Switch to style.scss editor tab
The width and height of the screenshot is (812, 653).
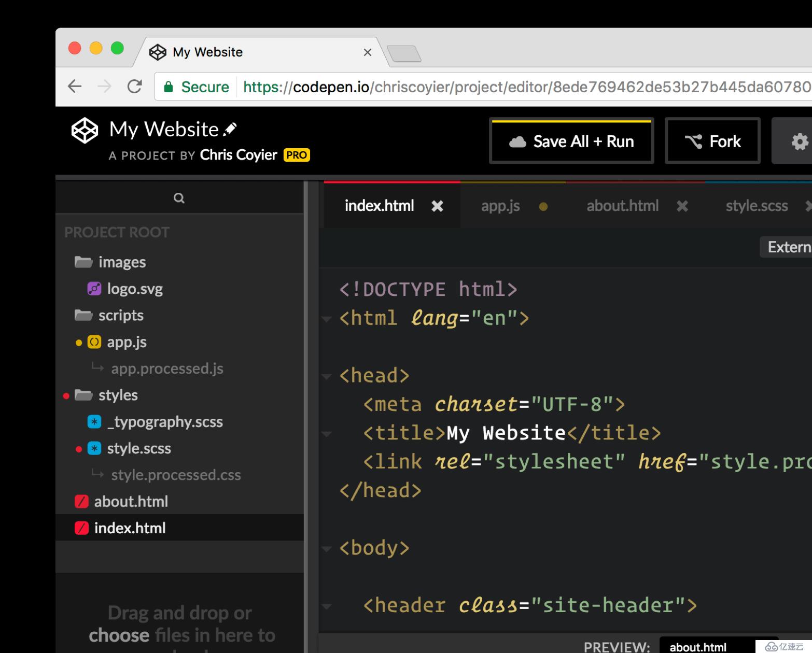pyautogui.click(x=757, y=206)
